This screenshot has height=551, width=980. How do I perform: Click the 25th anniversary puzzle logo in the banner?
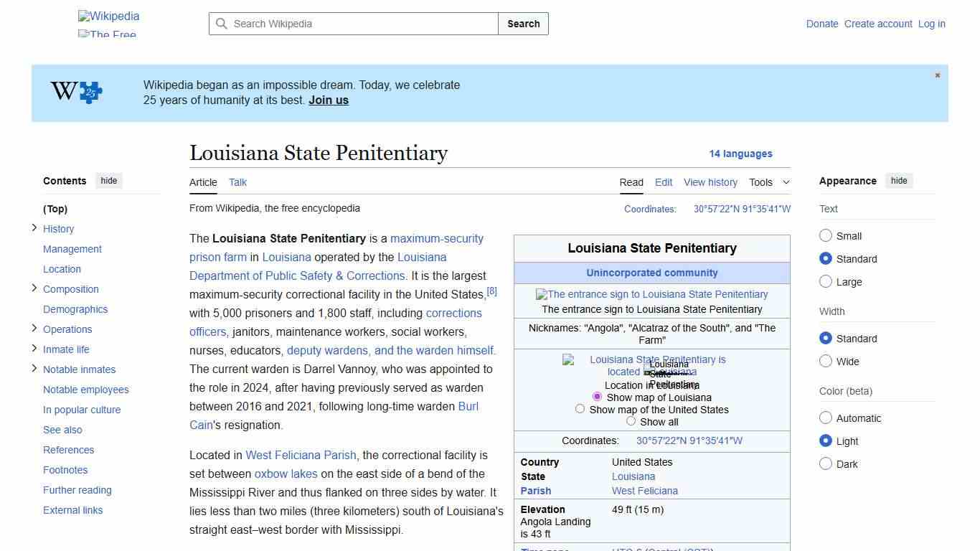coord(75,92)
